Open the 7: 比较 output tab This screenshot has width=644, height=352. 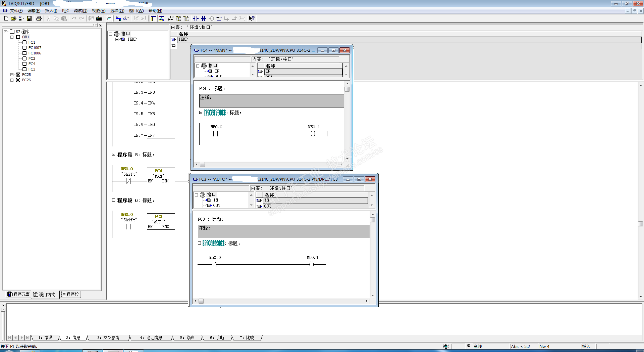pos(247,338)
